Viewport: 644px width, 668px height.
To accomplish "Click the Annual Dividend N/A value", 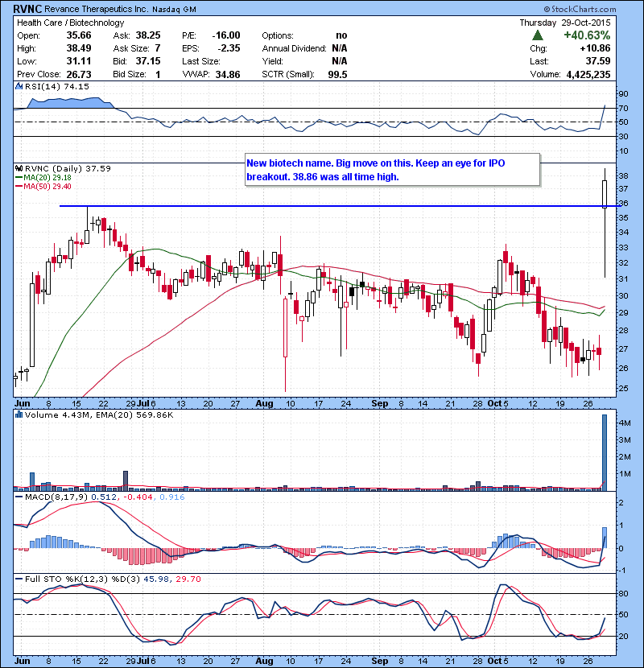I will click(339, 48).
